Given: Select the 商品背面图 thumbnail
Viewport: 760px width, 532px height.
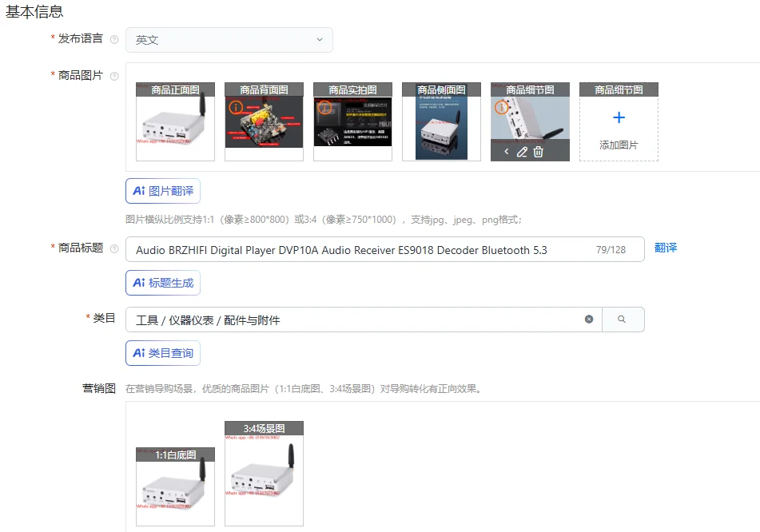Looking at the screenshot, I should pos(265,121).
